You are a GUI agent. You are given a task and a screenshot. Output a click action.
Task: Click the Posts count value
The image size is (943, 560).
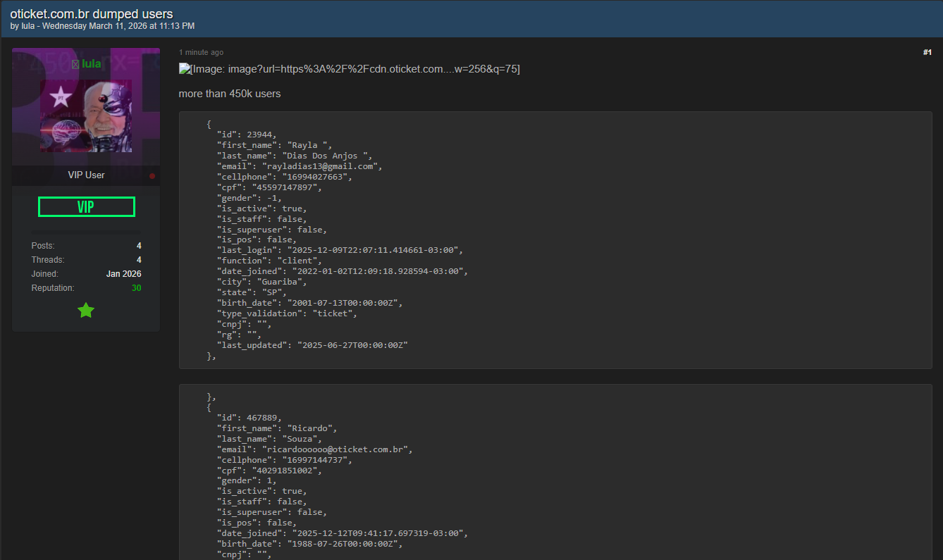(139, 246)
